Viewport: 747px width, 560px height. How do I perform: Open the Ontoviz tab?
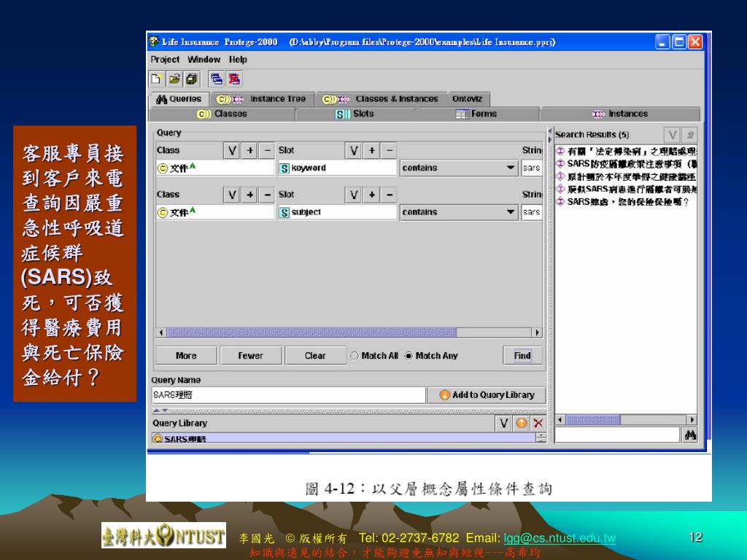[468, 99]
